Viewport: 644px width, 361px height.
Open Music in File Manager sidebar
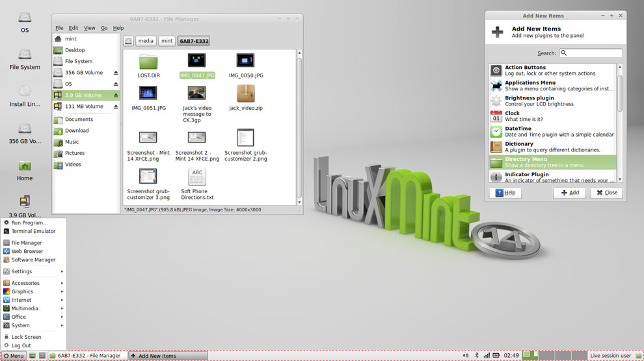click(x=86, y=142)
